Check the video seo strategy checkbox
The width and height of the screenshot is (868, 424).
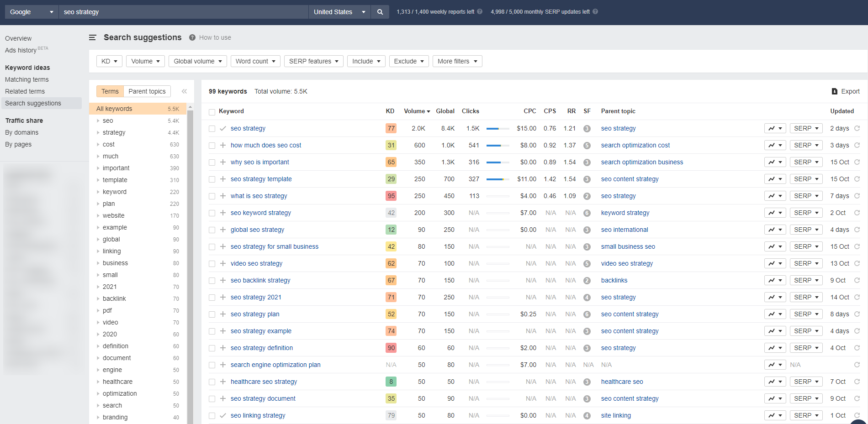click(x=212, y=264)
